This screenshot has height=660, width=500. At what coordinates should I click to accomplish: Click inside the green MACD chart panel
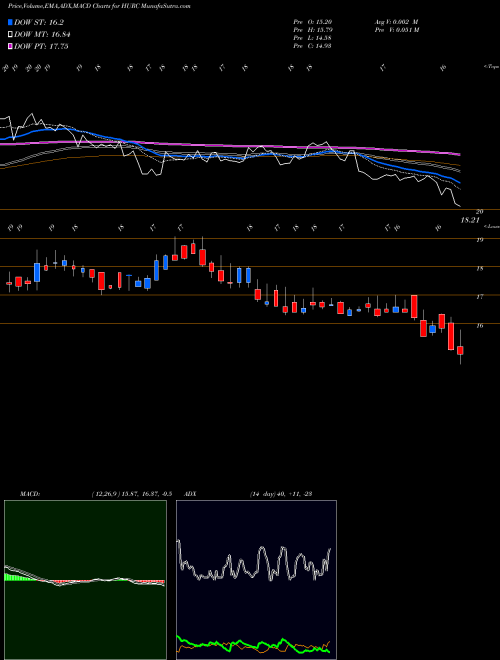pyautogui.click(x=85, y=580)
